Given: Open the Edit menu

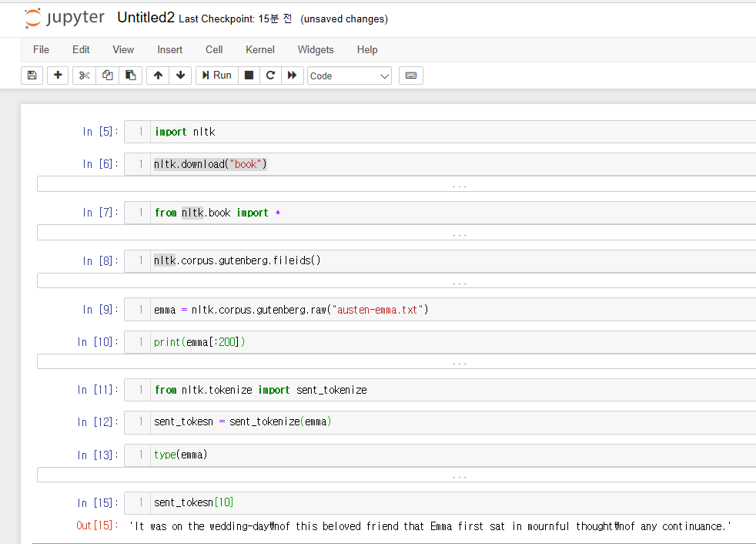Looking at the screenshot, I should pos(81,50).
